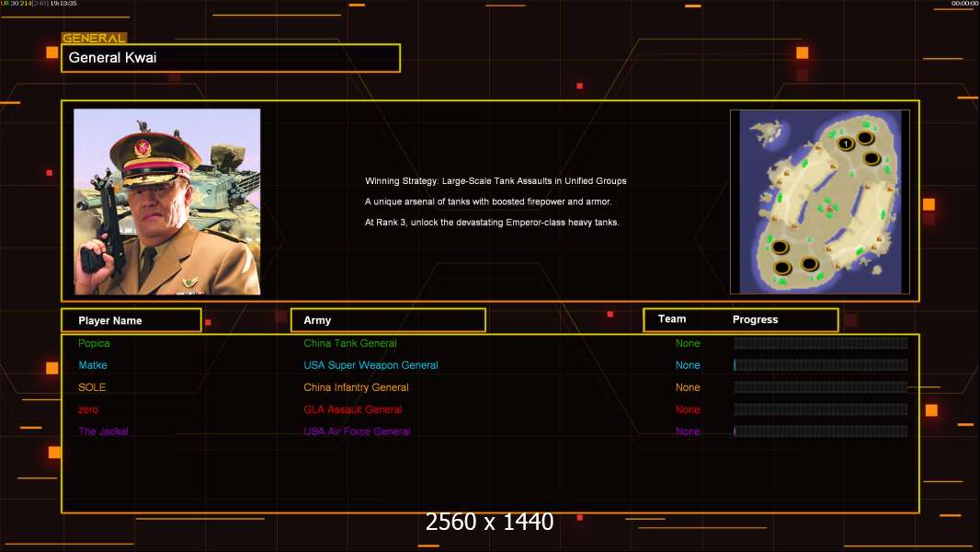Screen dimensions: 980x552
Task: Click the island map preview
Action: [819, 201]
